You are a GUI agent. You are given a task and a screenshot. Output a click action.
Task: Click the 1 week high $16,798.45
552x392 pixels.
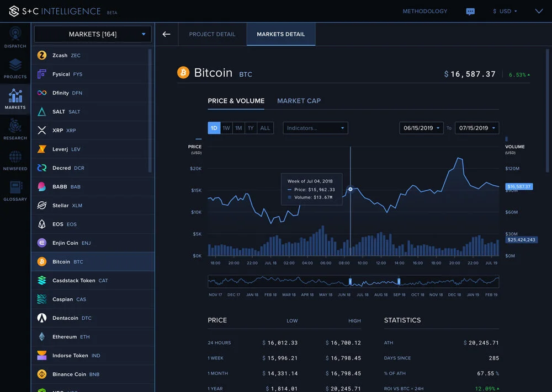tap(343, 358)
